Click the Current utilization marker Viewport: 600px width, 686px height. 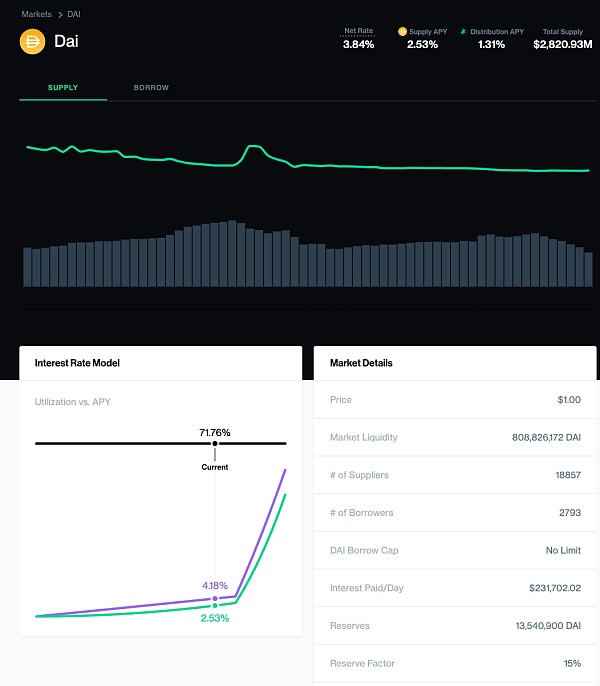(x=215, y=456)
